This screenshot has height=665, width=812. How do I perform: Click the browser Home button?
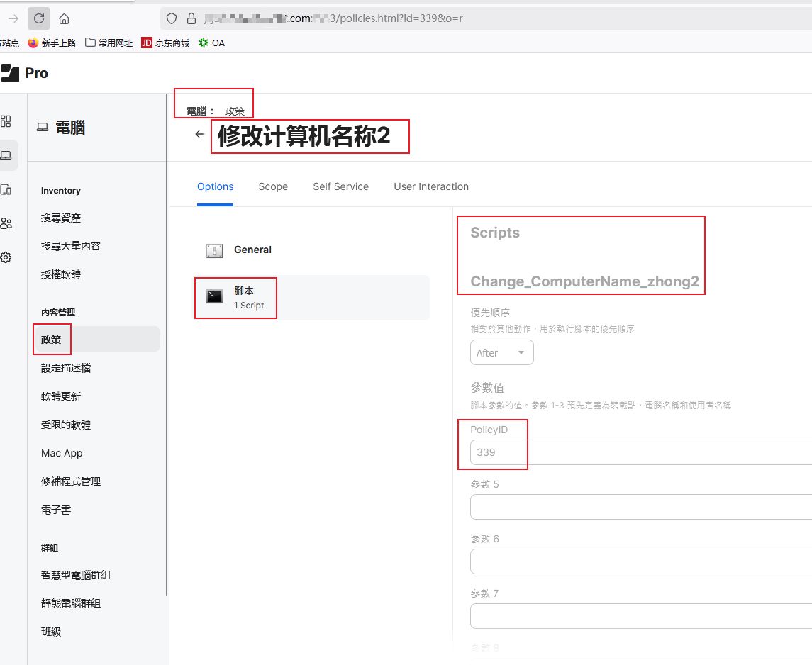64,18
